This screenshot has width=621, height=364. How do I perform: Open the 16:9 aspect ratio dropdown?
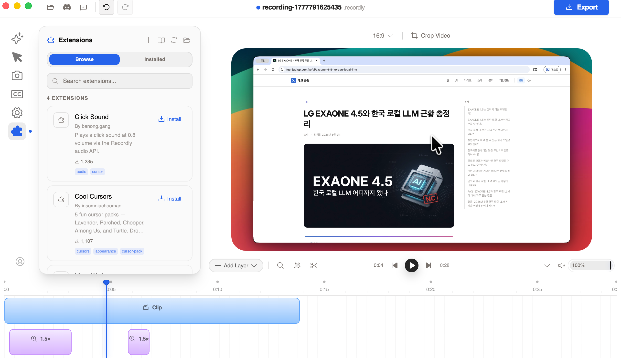tap(383, 36)
